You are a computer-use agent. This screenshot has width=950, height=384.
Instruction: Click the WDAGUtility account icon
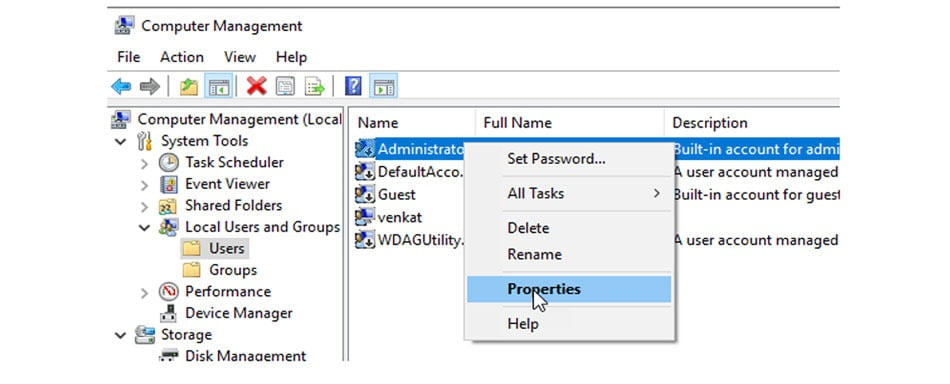[364, 240]
